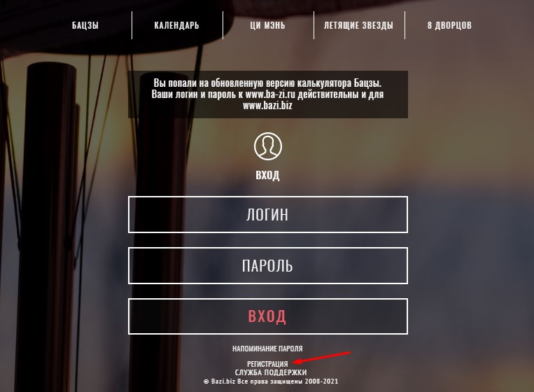This screenshot has height=392, width=534.
Task: Open the ЛЕТЯЩИЕ ЗВЕЗДЫ page
Action: tap(358, 25)
